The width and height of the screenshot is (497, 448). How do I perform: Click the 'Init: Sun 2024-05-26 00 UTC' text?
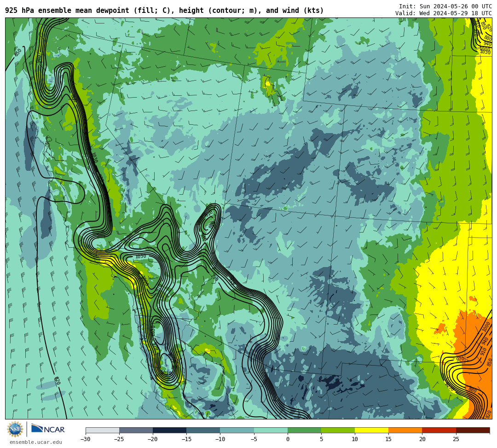[x=445, y=6]
